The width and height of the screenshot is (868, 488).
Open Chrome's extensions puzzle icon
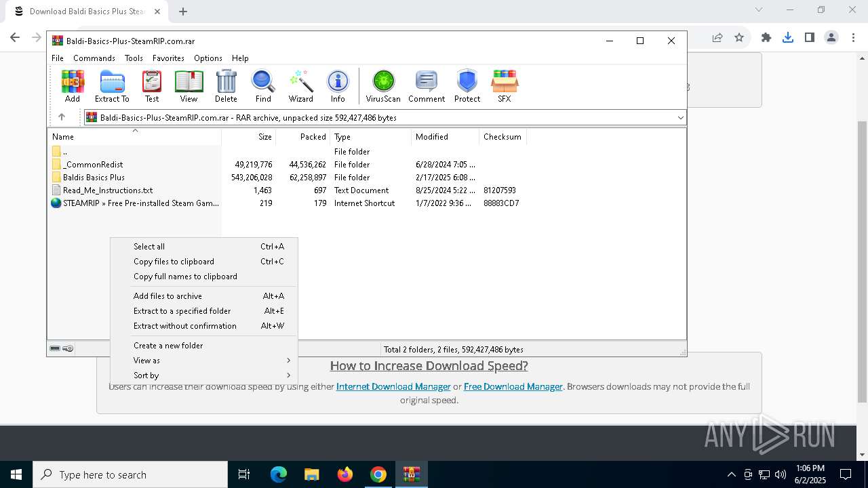pyautogui.click(x=766, y=38)
